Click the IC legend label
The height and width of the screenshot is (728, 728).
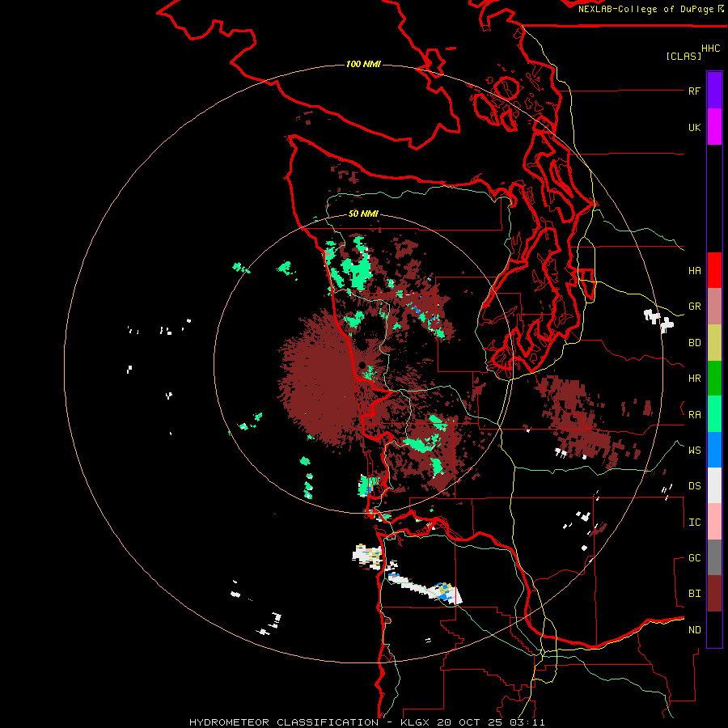(694, 522)
